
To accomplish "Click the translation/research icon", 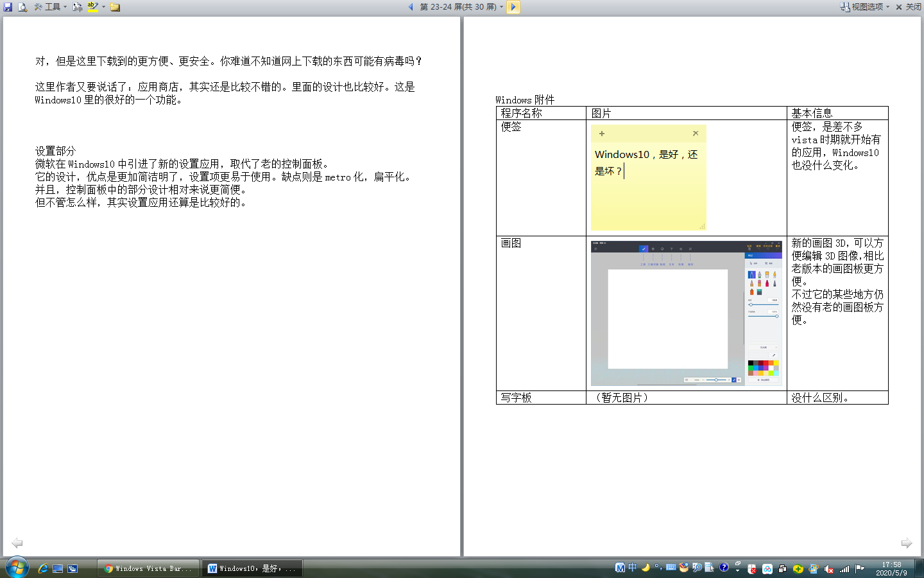I will tap(78, 7).
